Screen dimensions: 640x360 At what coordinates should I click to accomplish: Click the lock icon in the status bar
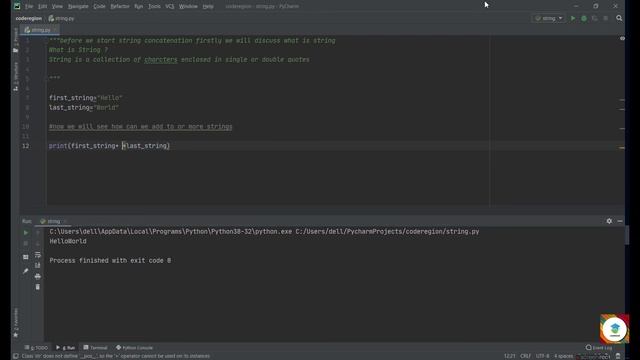pos(618,356)
